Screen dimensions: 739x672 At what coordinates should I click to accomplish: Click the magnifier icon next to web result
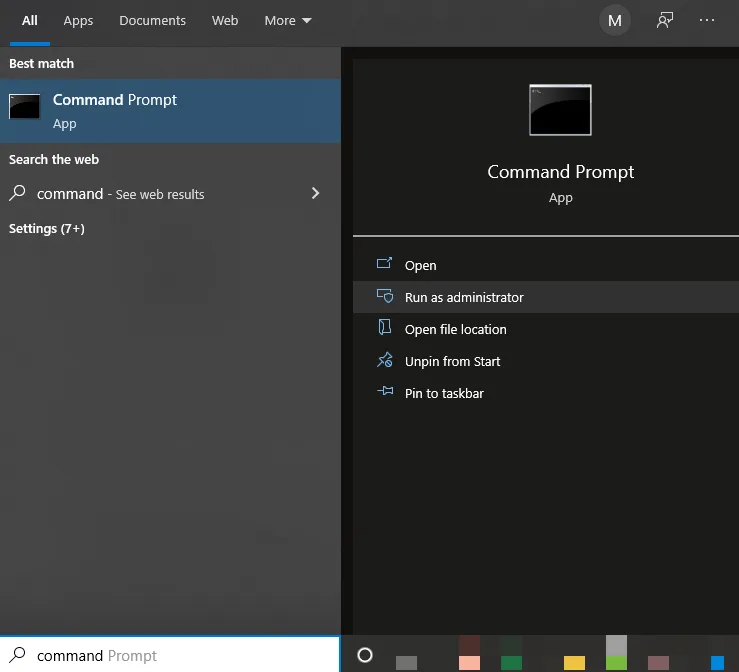17,193
